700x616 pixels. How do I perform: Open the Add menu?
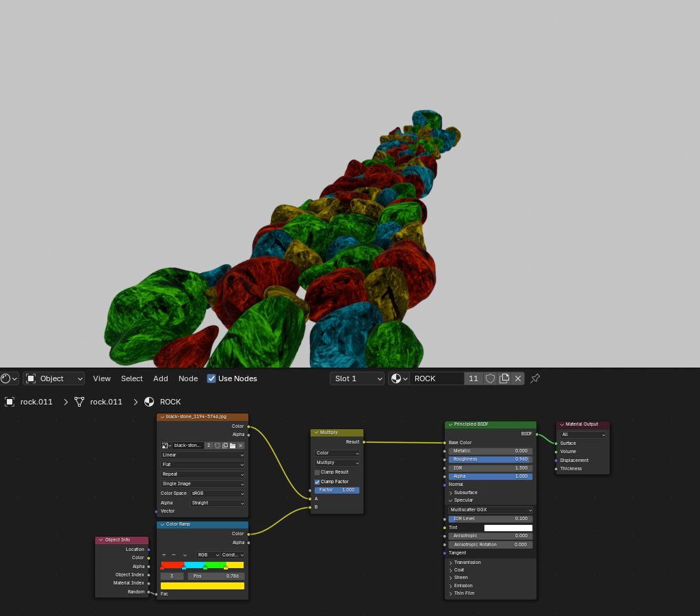[x=160, y=378]
